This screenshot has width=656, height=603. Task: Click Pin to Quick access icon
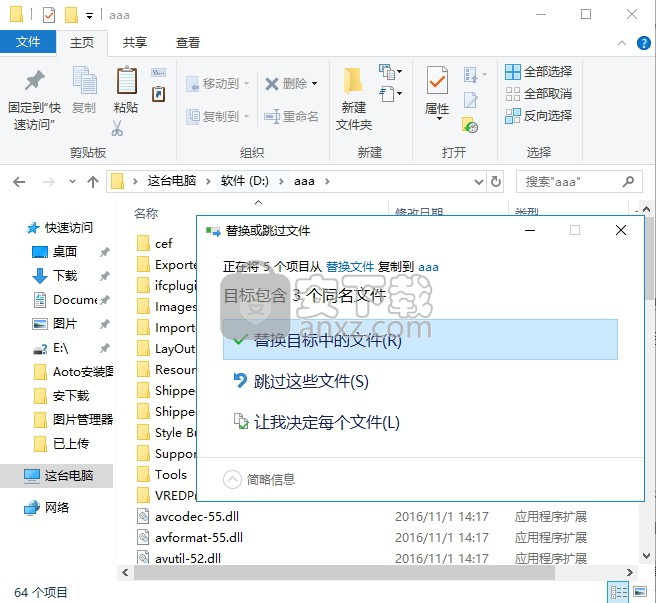pos(34,80)
